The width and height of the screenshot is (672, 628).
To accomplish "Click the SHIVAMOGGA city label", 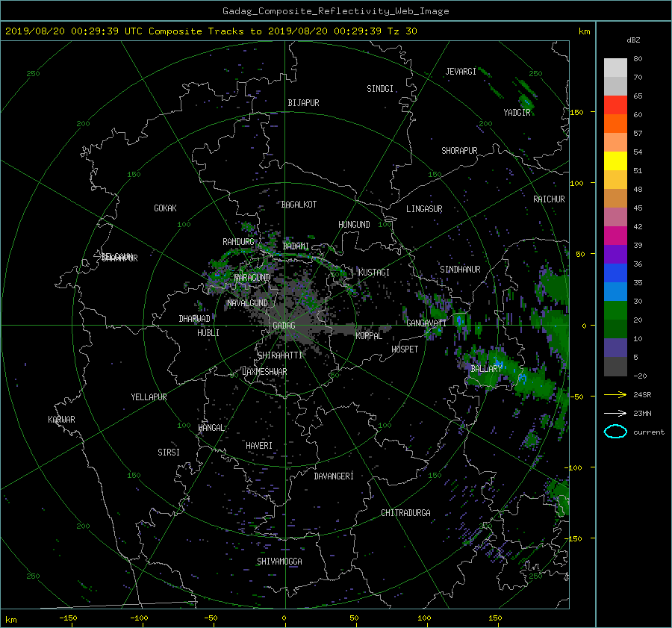I will [x=279, y=562].
